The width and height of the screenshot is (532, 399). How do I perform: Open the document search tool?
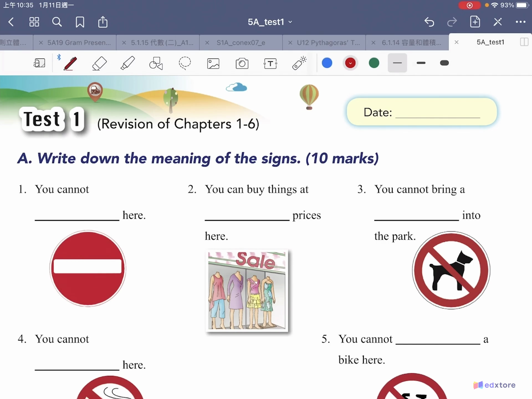coord(57,22)
